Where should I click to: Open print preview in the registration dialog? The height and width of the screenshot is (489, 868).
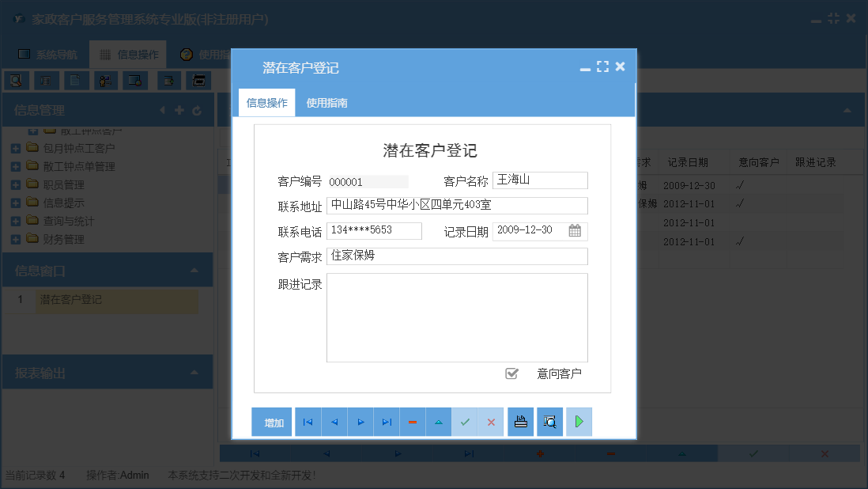[x=549, y=421]
